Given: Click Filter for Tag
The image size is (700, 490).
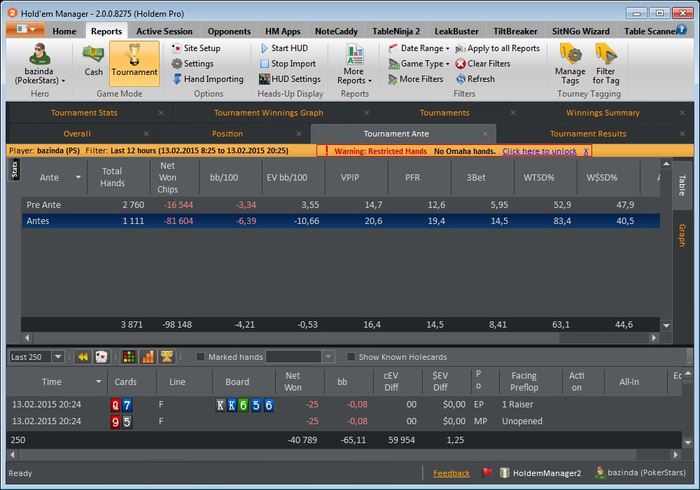Looking at the screenshot, I should [x=605, y=64].
